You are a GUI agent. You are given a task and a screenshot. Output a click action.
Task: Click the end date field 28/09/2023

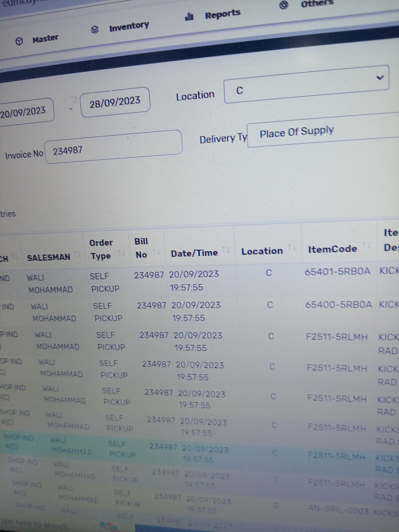click(115, 102)
